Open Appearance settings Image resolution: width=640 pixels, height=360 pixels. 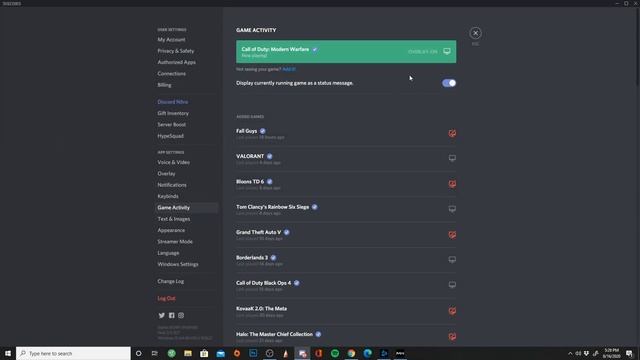[171, 230]
